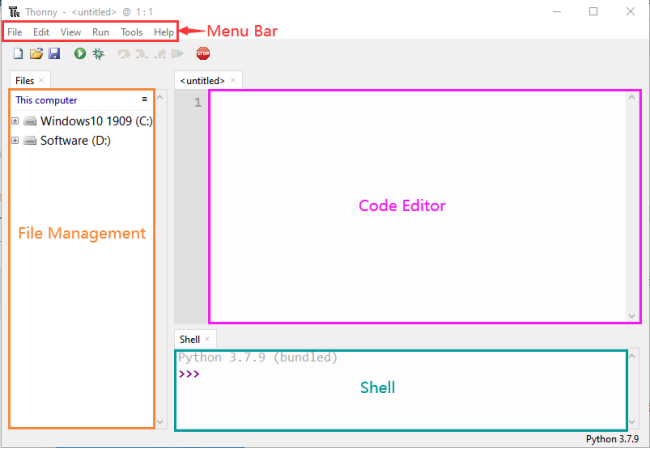Open a file with the folder icon
This screenshot has height=449, width=650.
[x=36, y=53]
